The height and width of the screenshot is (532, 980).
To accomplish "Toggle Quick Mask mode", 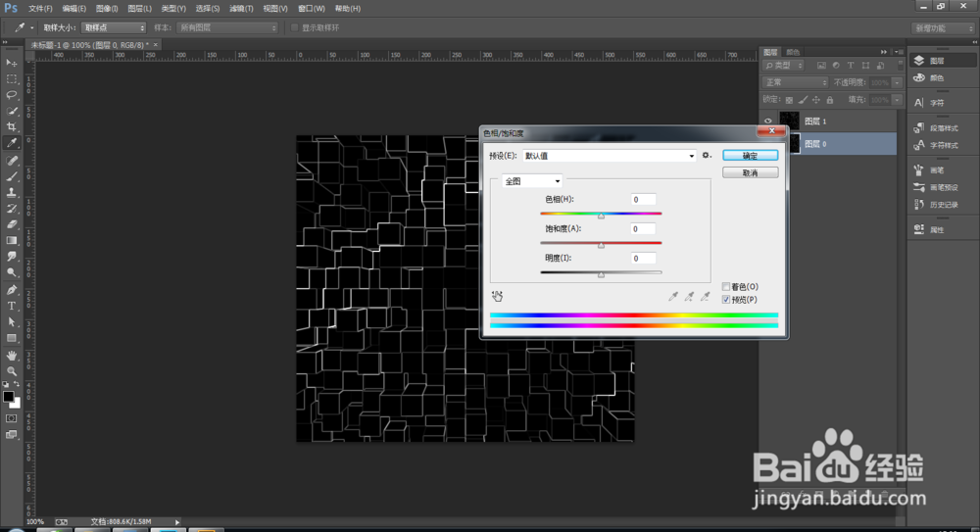I will [x=11, y=418].
